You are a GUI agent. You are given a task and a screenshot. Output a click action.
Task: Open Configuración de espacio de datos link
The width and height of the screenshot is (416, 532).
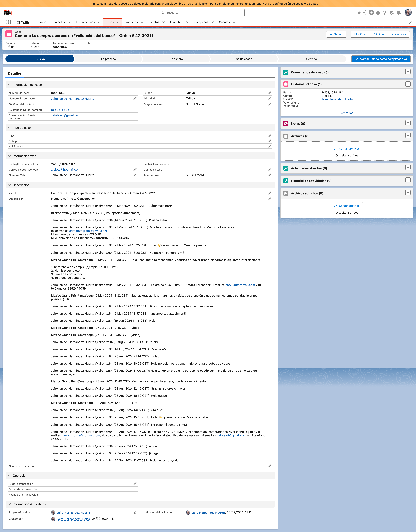tap(295, 4)
